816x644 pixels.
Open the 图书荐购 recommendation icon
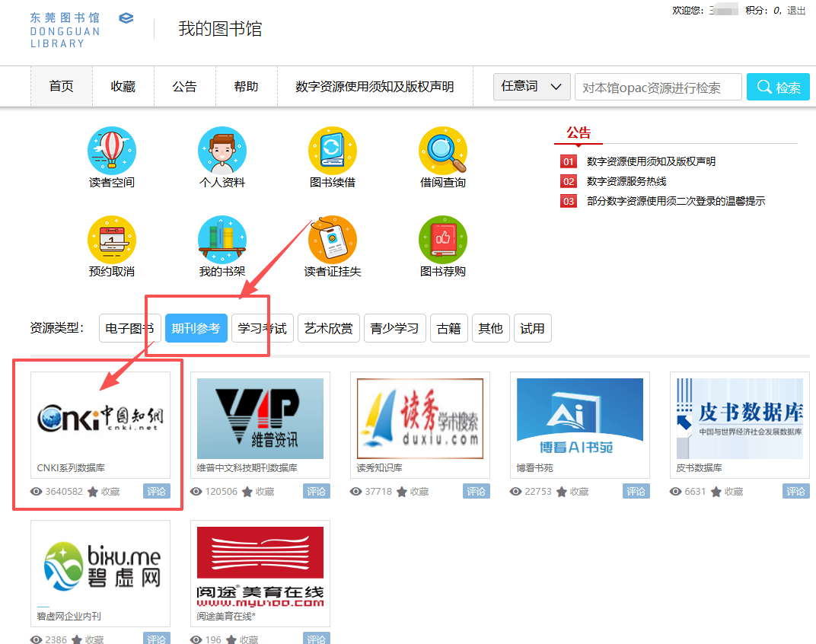(442, 240)
